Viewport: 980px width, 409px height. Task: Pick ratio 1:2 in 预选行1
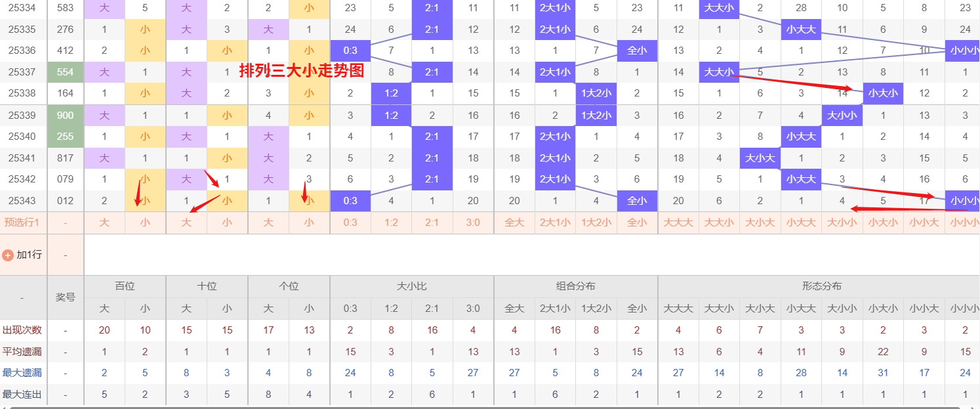pos(391,223)
